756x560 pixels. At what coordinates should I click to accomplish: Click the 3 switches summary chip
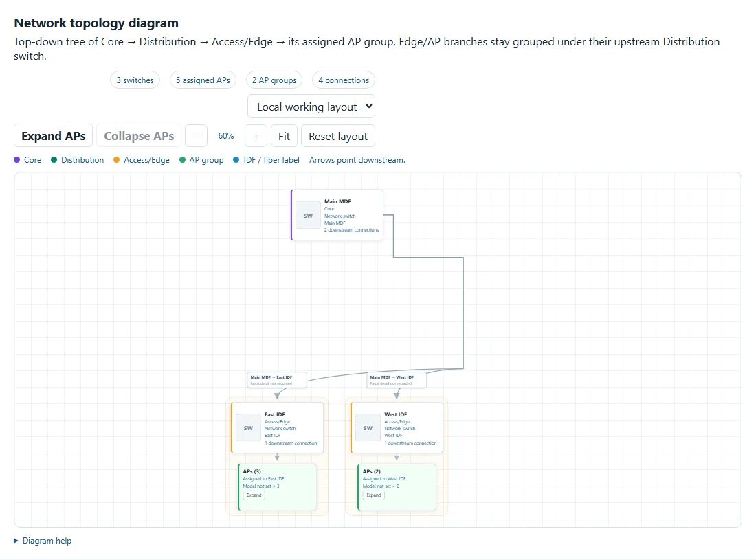click(x=135, y=80)
